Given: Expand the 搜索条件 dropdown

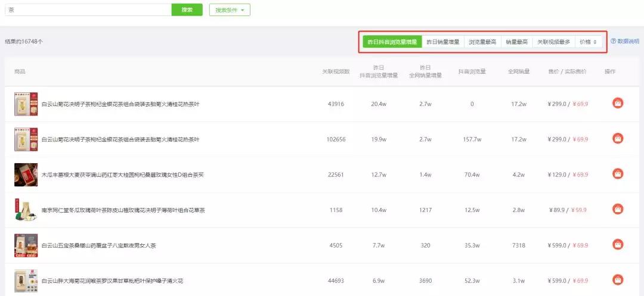Looking at the screenshot, I should coord(230,10).
